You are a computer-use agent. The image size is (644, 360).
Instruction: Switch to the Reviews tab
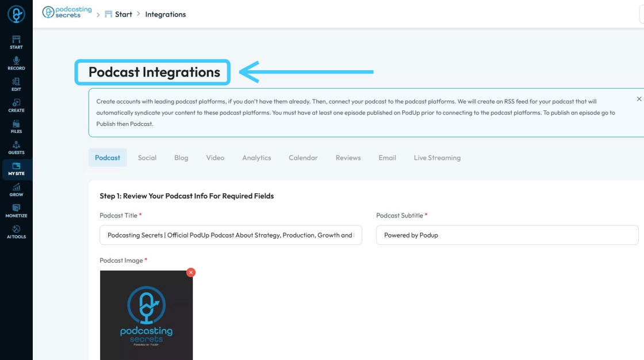point(348,158)
